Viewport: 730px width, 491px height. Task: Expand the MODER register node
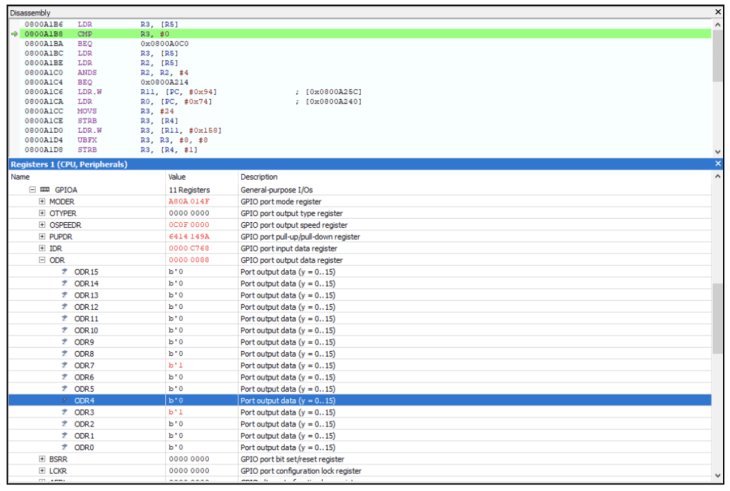coord(42,201)
